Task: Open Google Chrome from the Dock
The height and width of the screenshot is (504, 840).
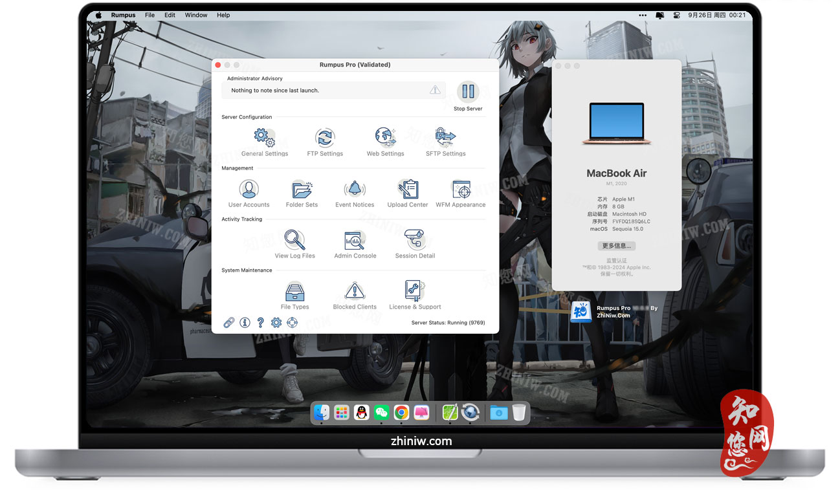Action: [402, 412]
